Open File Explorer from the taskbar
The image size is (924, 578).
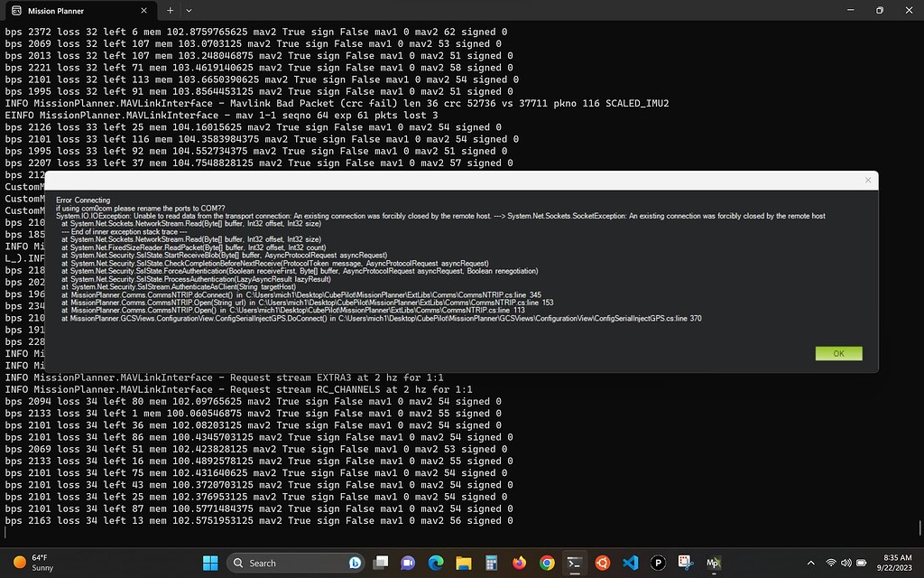click(x=463, y=562)
